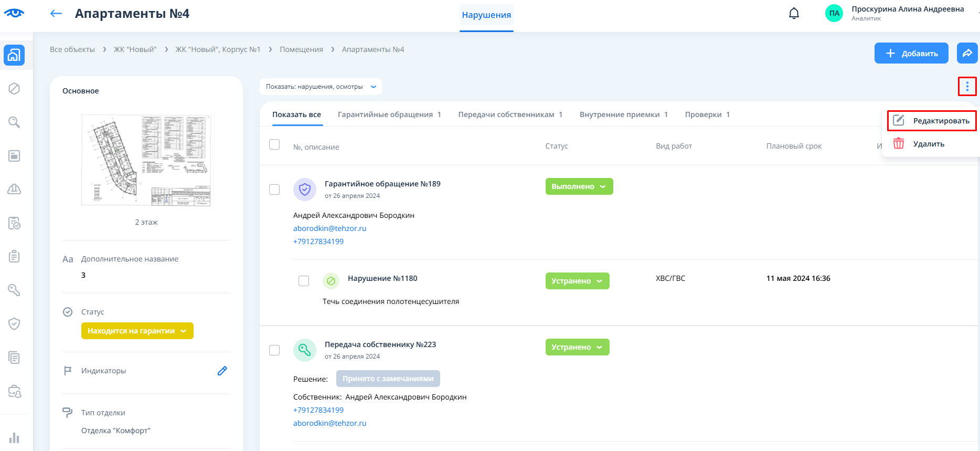Open the floor plan thumbnail image
Image resolution: width=980 pixels, height=451 pixels.
(146, 160)
